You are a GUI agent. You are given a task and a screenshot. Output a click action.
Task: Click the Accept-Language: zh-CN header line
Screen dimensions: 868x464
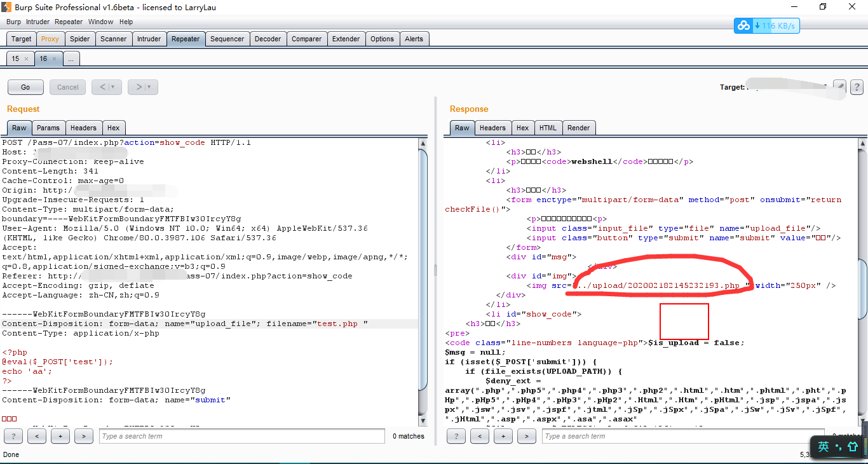(81, 295)
